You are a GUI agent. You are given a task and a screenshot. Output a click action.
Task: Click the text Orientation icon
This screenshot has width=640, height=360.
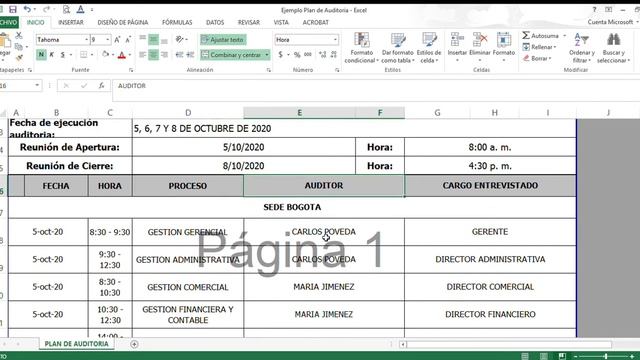[x=180, y=40]
